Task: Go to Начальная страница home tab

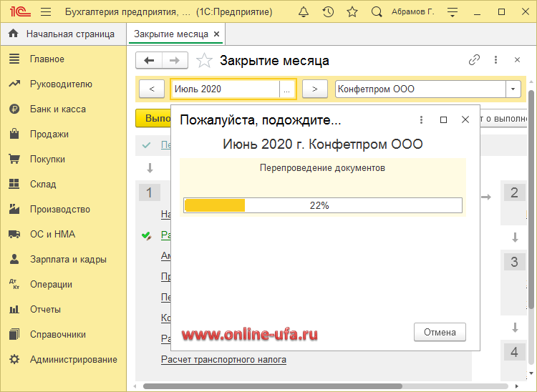Action: click(x=63, y=34)
